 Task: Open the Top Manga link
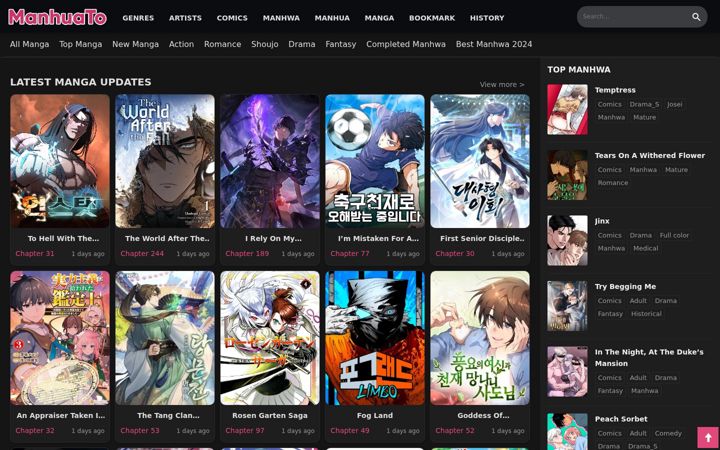tap(80, 44)
